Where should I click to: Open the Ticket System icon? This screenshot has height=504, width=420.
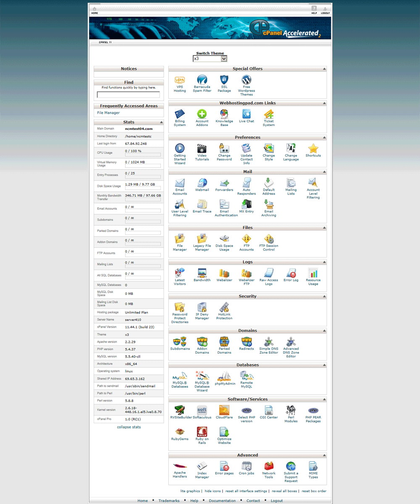pos(269,114)
